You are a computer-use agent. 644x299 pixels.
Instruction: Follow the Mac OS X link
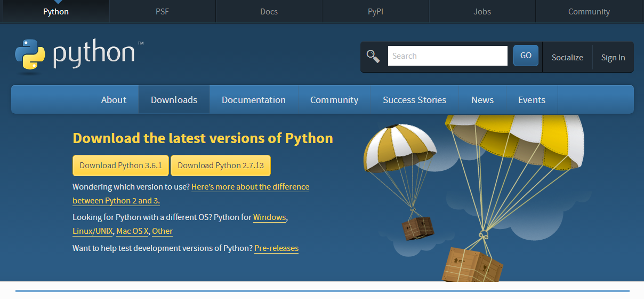(132, 231)
